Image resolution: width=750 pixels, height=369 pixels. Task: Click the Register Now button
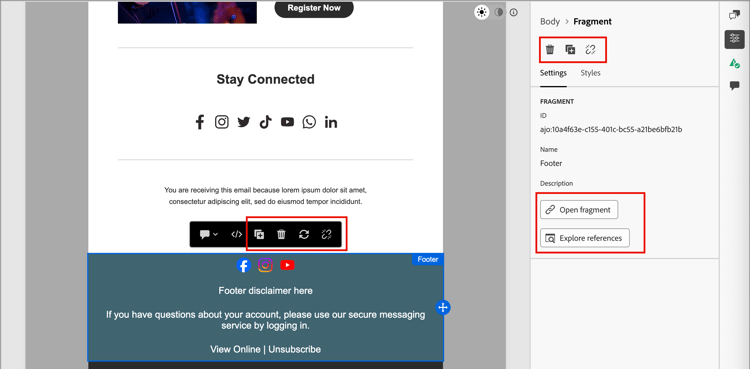tap(314, 8)
